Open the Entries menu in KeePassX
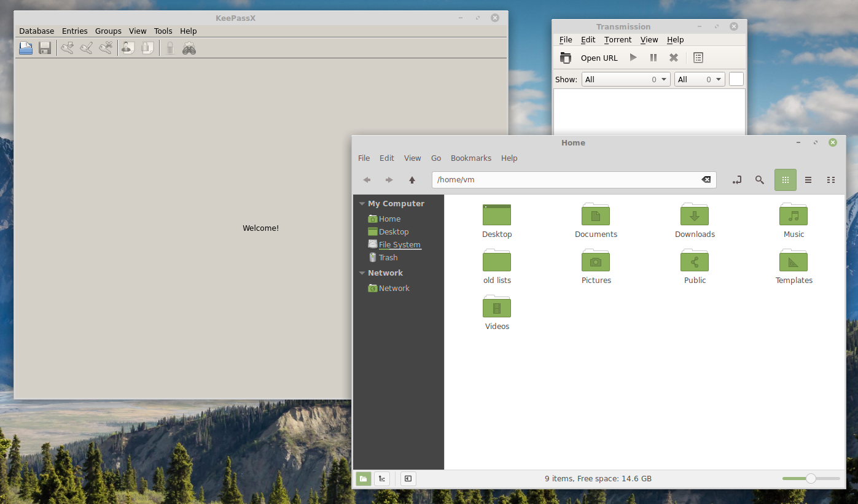 point(75,31)
